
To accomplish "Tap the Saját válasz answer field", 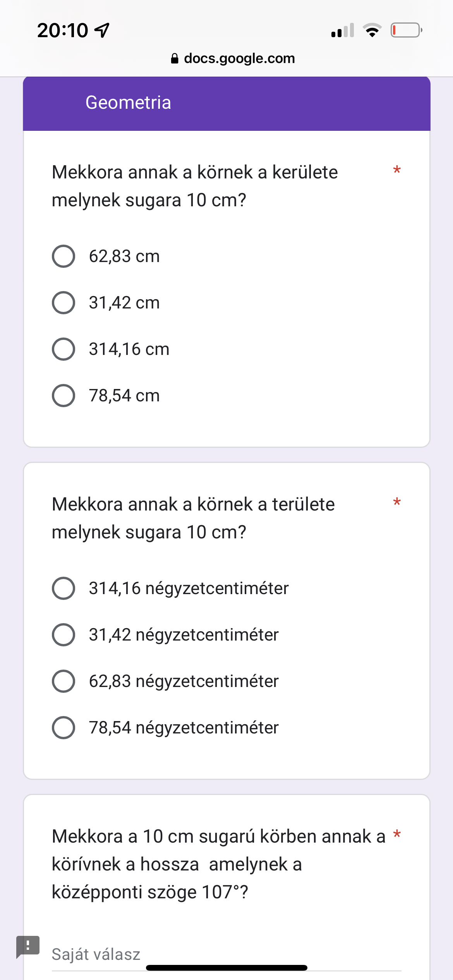I will tap(226, 954).
